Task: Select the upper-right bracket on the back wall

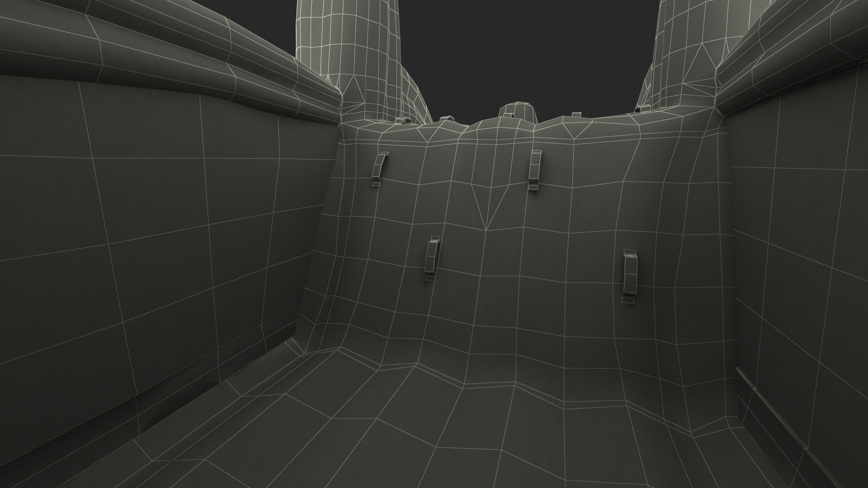Action: (x=535, y=171)
